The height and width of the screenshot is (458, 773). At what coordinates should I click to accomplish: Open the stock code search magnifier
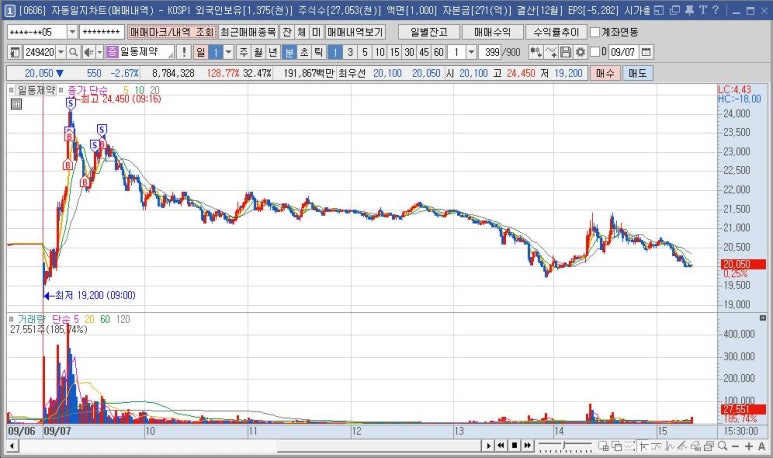[x=73, y=52]
